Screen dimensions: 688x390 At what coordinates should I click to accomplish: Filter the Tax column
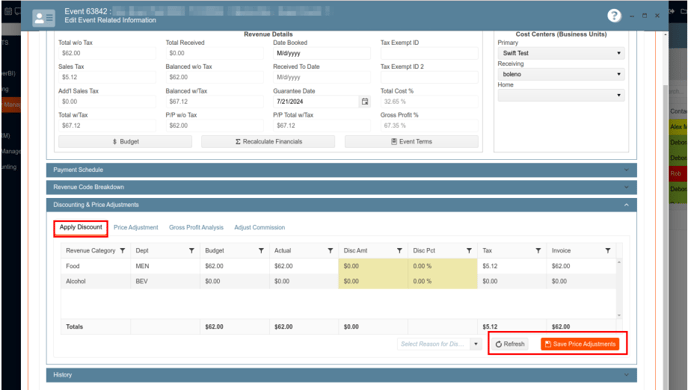538,250
